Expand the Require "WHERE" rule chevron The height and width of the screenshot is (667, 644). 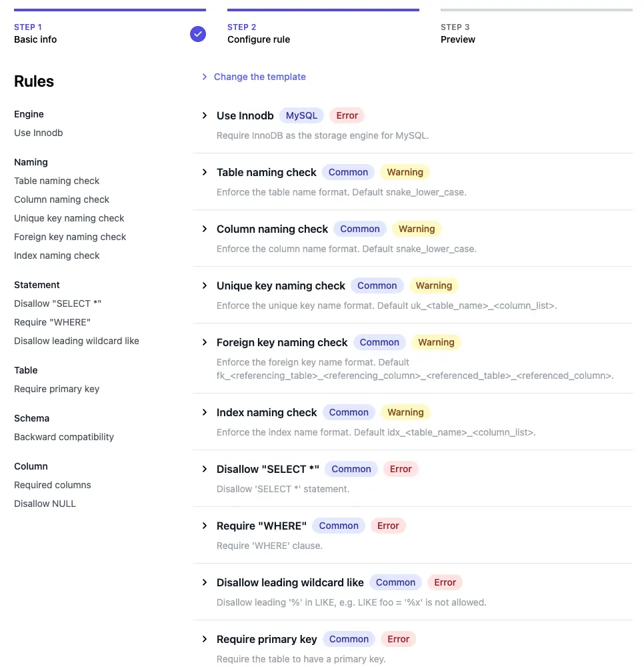(x=205, y=526)
